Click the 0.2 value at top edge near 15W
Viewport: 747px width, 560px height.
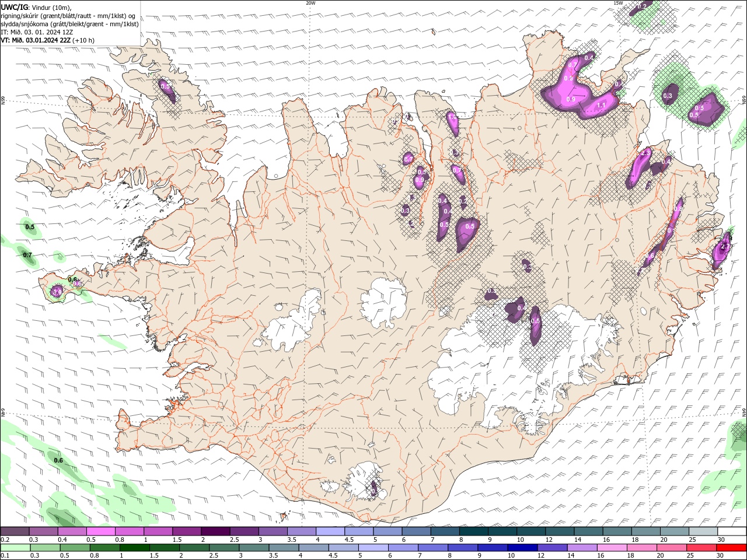point(643,6)
